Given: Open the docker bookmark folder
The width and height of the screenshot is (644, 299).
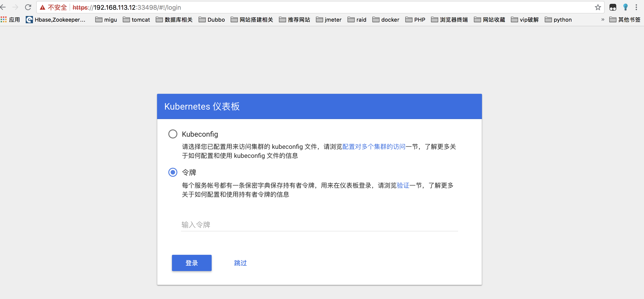Looking at the screenshot, I should point(386,19).
